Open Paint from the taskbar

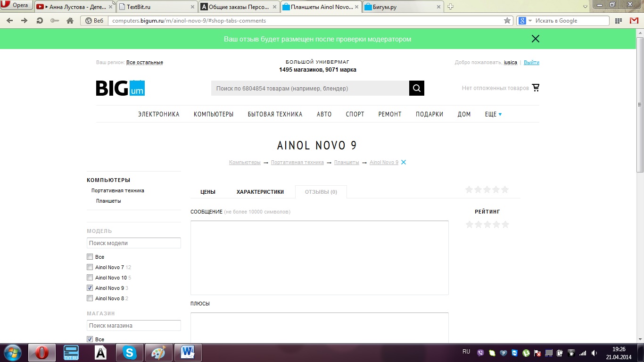[x=158, y=353]
